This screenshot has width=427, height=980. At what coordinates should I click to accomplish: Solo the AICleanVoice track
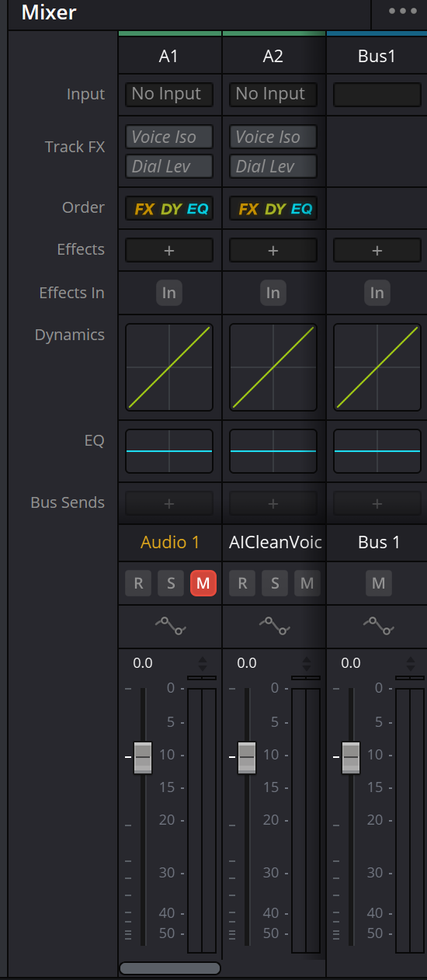pos(275,583)
